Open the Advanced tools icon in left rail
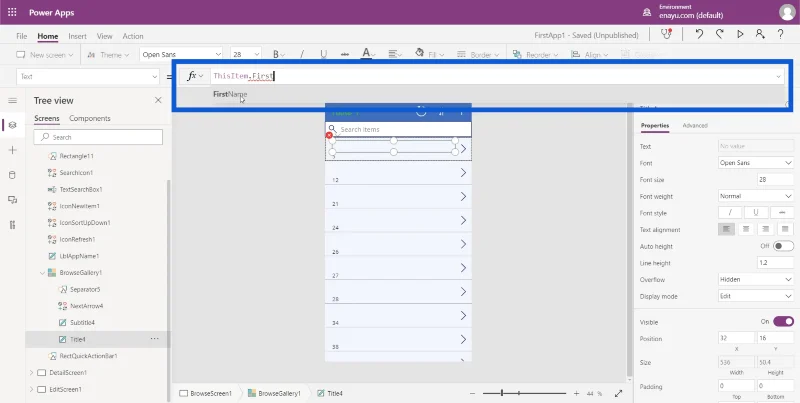Screen dimensions: 800x403 tap(12, 225)
